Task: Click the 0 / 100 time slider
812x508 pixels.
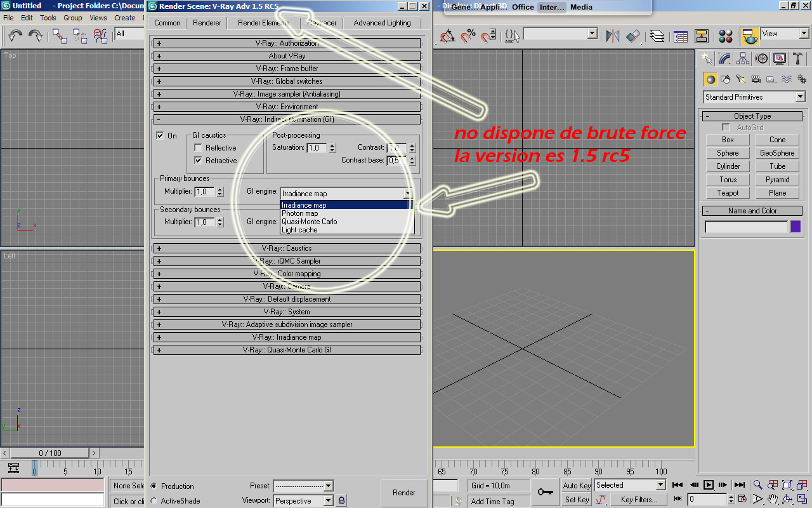Action: click(x=50, y=453)
